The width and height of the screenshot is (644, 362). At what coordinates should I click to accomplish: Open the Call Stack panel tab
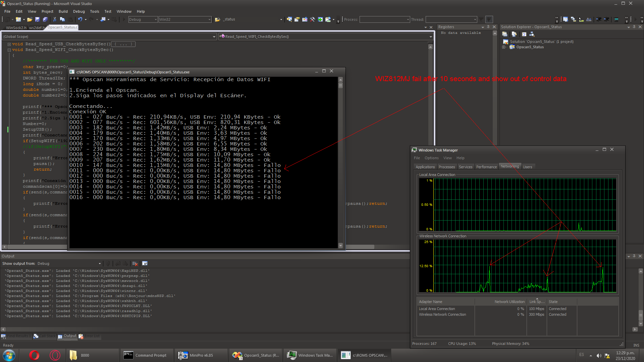point(45,336)
